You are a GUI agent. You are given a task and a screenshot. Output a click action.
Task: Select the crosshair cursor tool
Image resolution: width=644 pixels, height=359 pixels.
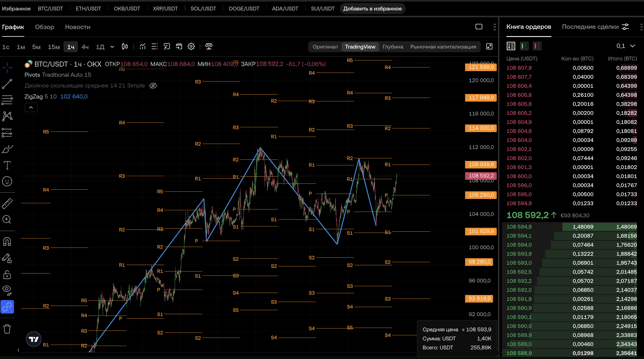point(7,67)
